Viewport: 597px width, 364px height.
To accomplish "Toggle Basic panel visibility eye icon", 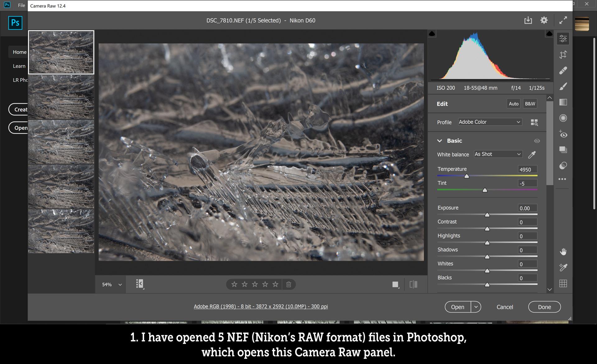I will (x=537, y=140).
